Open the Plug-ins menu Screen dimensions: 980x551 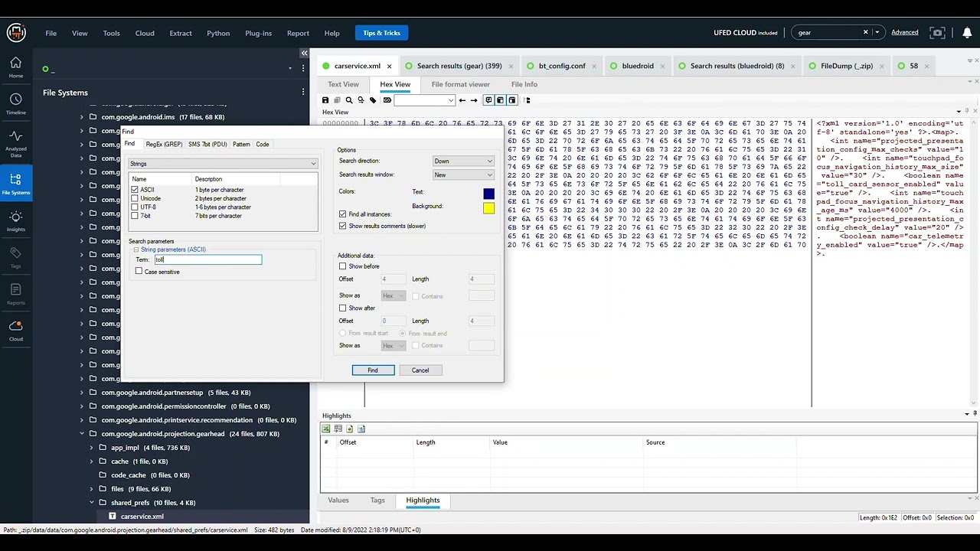coord(258,33)
